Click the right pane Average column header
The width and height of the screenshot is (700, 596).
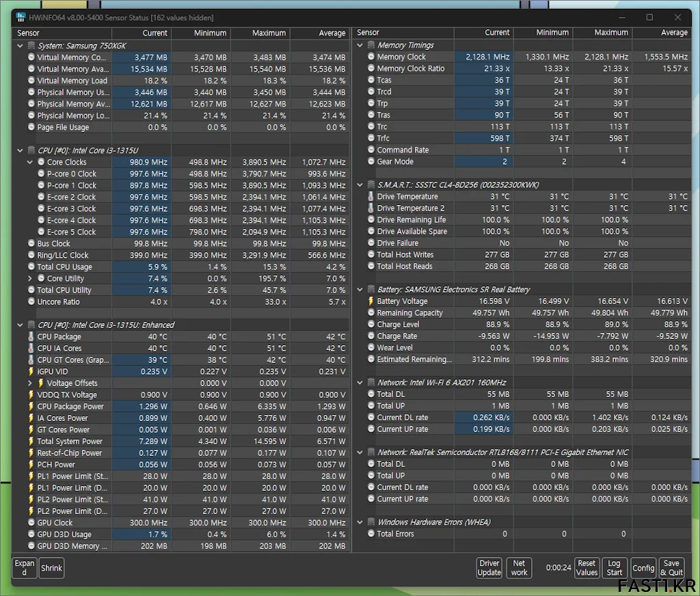(x=662, y=33)
